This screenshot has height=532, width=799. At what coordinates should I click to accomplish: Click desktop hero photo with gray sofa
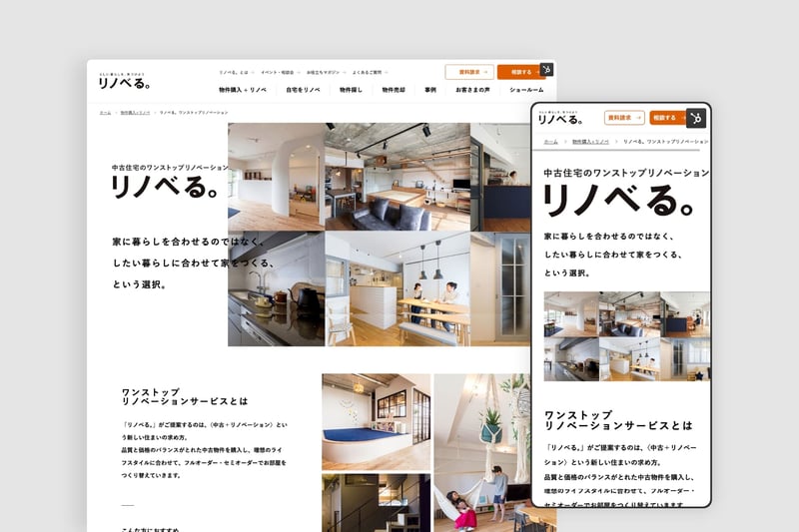click(398, 177)
